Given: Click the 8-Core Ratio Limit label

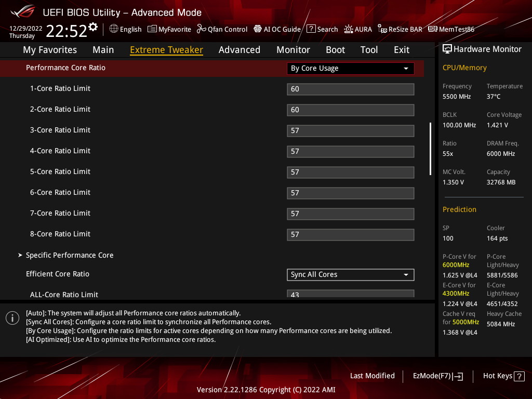Looking at the screenshot, I should pyautogui.click(x=60, y=234).
